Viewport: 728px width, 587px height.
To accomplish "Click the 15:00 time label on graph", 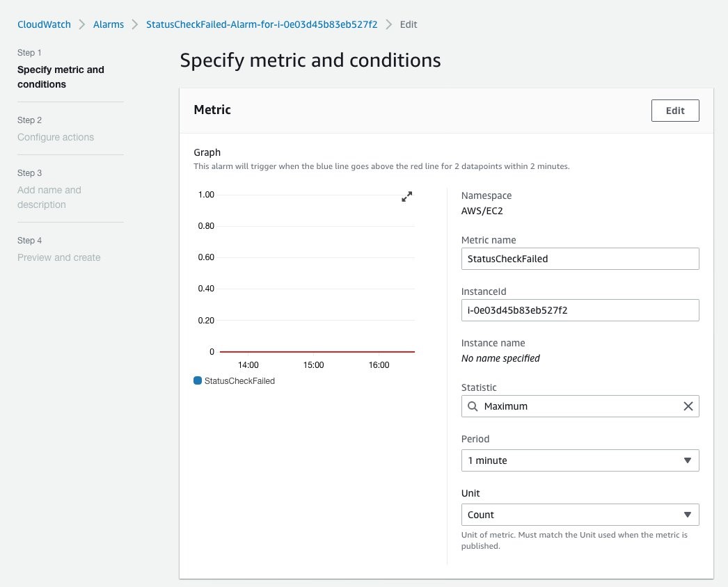I will click(313, 364).
